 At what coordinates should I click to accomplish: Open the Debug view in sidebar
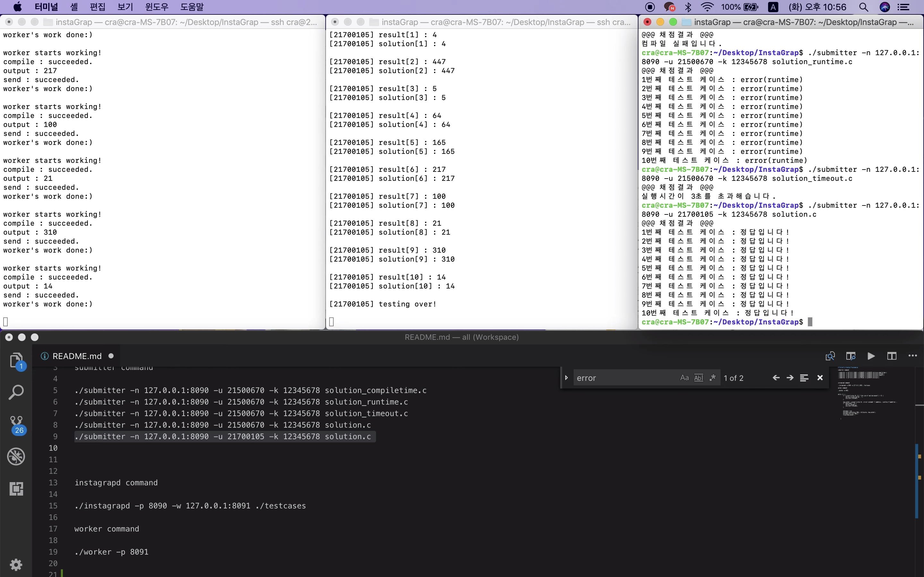16,456
